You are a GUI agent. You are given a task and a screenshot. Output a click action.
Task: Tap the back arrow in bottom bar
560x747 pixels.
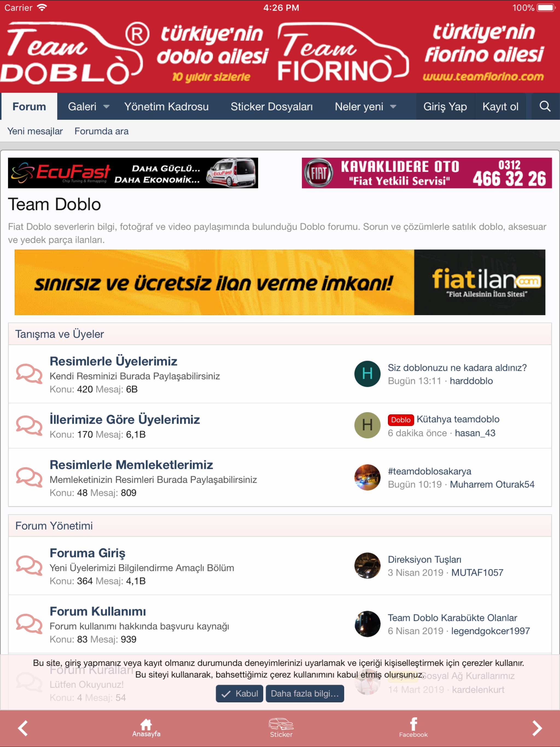pos(23,728)
